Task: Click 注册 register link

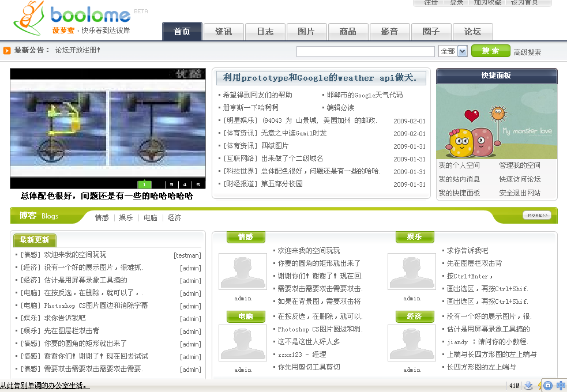Action: tap(431, 2)
